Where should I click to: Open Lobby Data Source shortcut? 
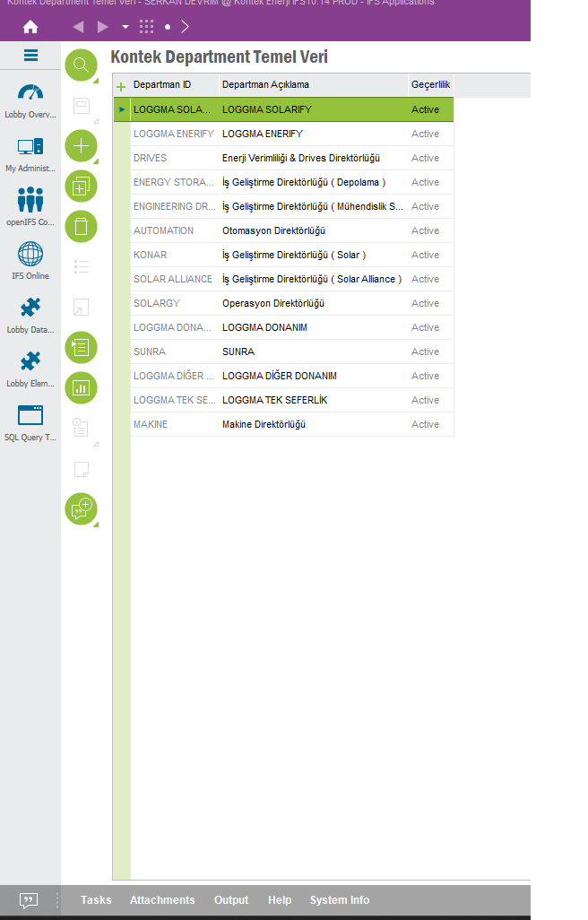click(30, 316)
